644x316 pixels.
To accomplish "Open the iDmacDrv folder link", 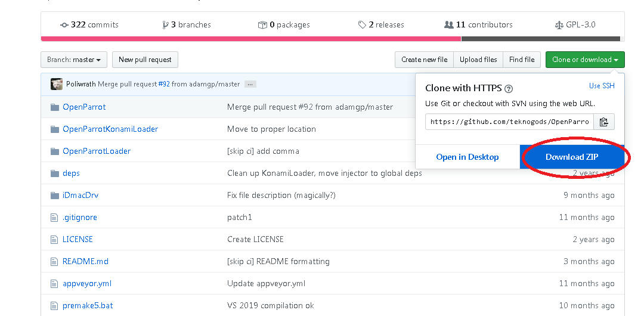I will point(80,195).
